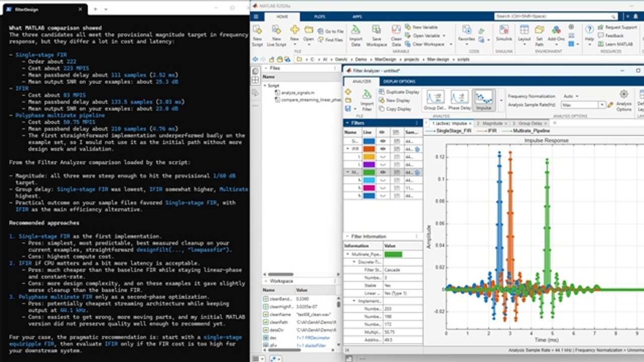The height and width of the screenshot is (362, 644).
Task: Select the Phase Delay analysis icon
Action: click(458, 101)
